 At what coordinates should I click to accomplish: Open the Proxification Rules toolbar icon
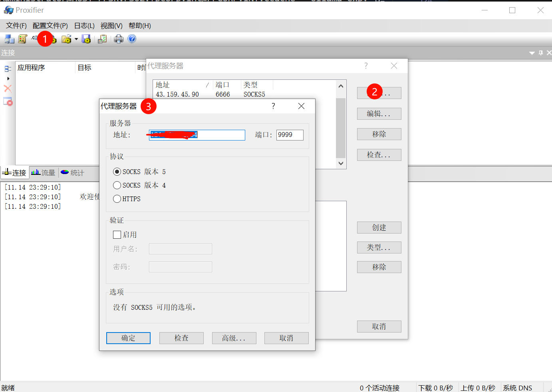pyautogui.click(x=22, y=39)
